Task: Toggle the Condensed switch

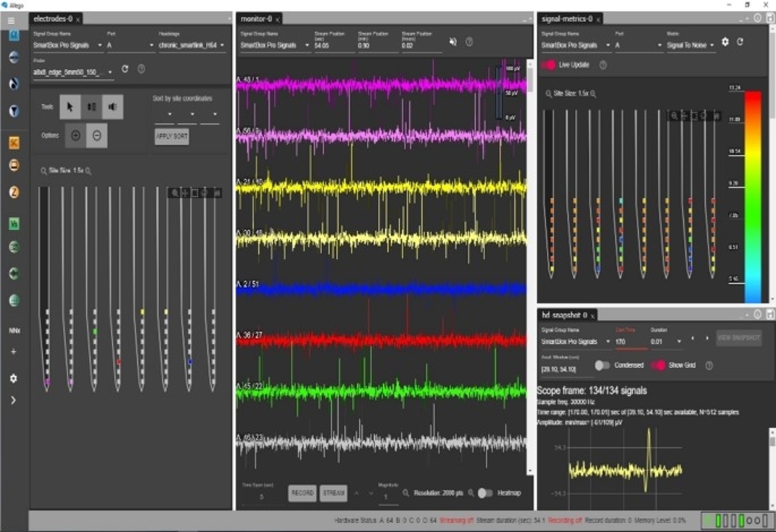Action: pos(602,365)
